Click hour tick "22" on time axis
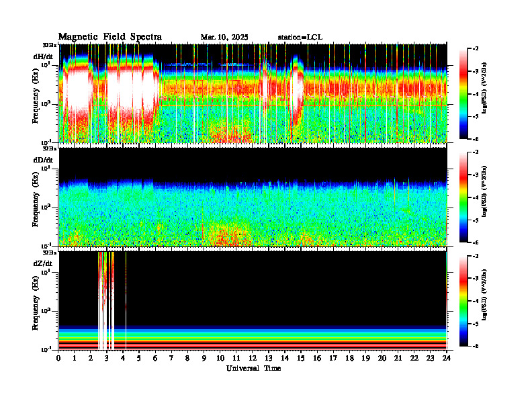 point(414,359)
